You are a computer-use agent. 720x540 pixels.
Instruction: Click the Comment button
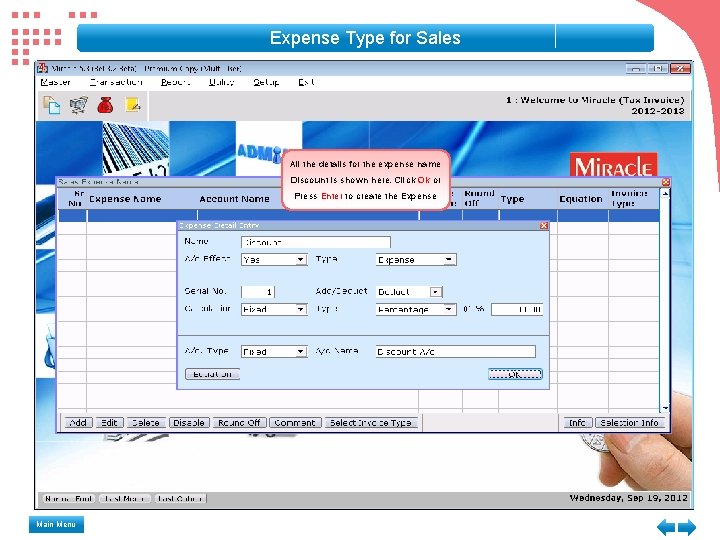click(x=295, y=422)
